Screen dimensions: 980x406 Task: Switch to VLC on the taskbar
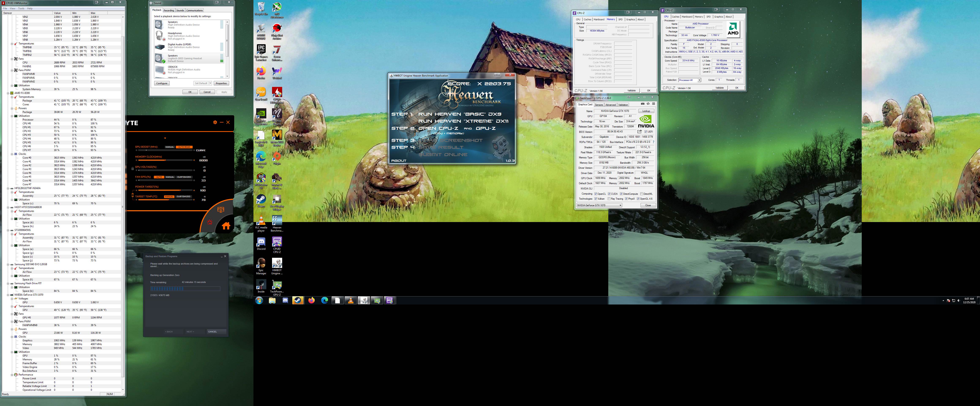tap(350, 300)
